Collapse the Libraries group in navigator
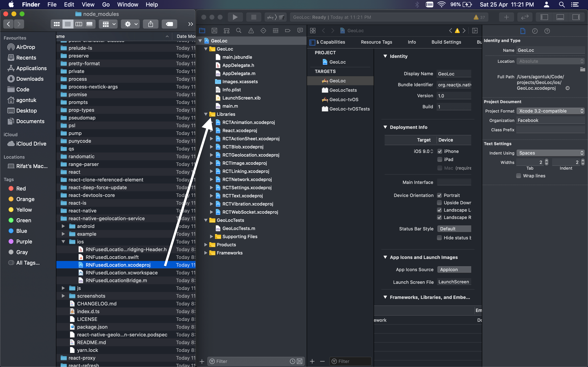This screenshot has width=588, height=367. tap(206, 114)
